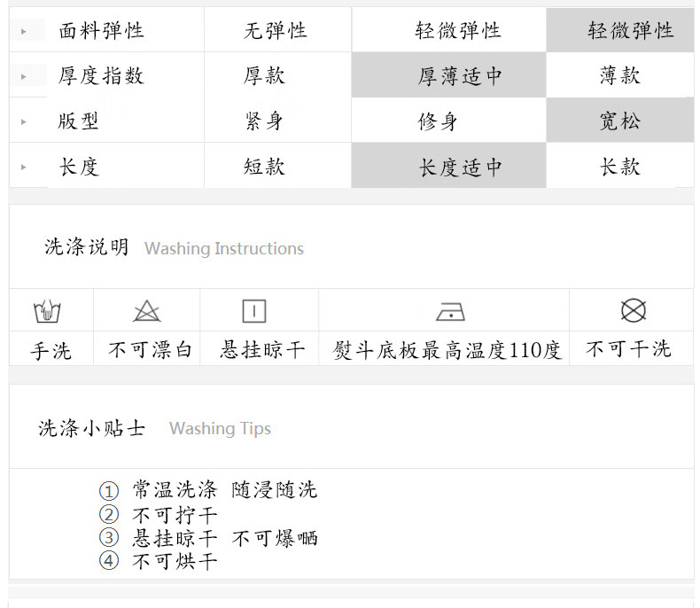The image size is (700, 608).
Task: Click the 洗涤说明 heading
Action: click(87, 247)
